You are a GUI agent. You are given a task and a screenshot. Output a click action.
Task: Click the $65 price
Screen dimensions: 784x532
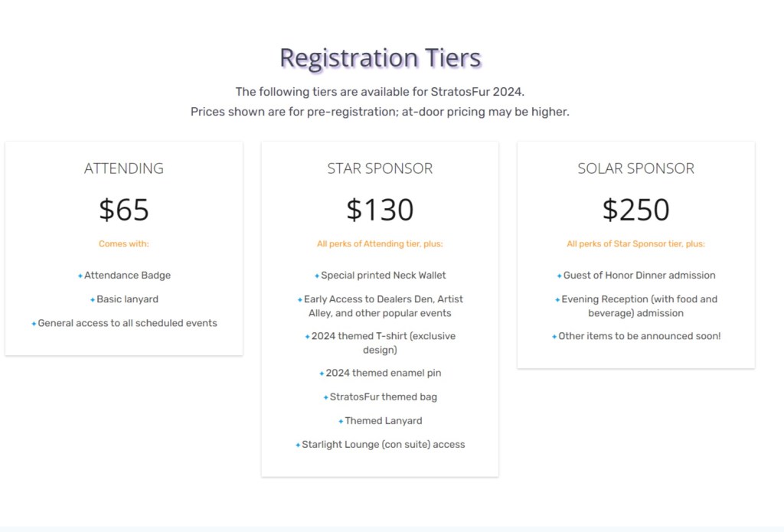click(x=124, y=210)
